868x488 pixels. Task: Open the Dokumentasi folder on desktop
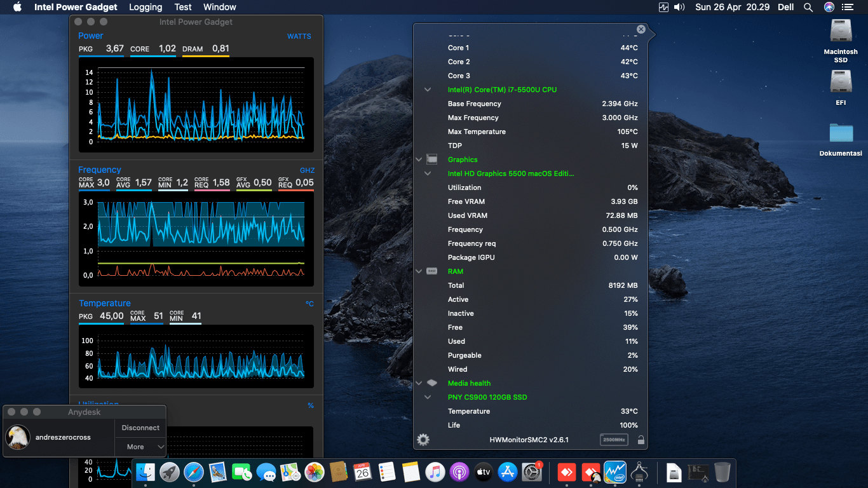[841, 139]
